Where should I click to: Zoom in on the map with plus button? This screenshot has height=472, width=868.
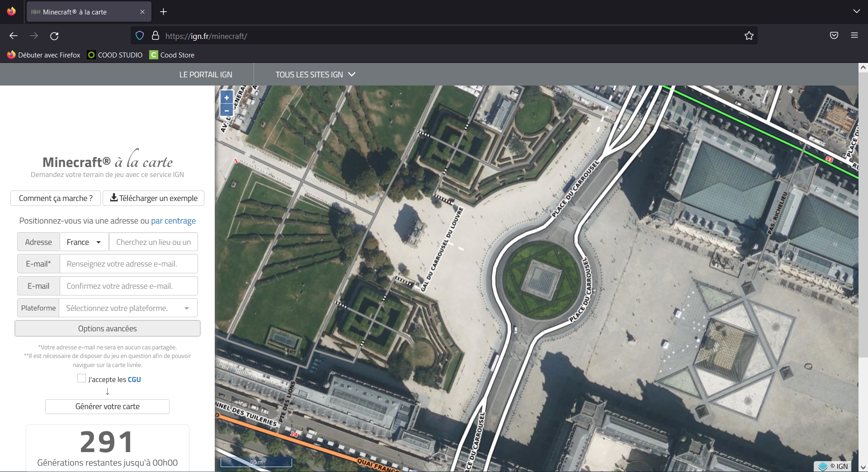[x=226, y=97]
